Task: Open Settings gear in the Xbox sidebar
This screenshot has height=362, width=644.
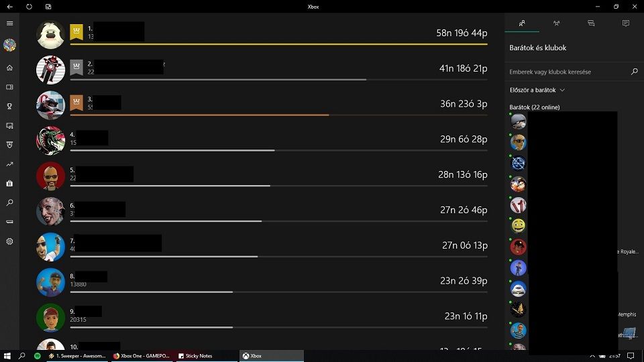Action: pyautogui.click(x=9, y=241)
